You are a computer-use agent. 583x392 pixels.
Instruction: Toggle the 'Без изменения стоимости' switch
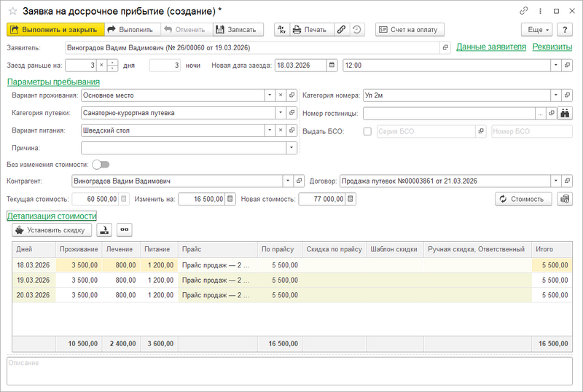tap(101, 165)
